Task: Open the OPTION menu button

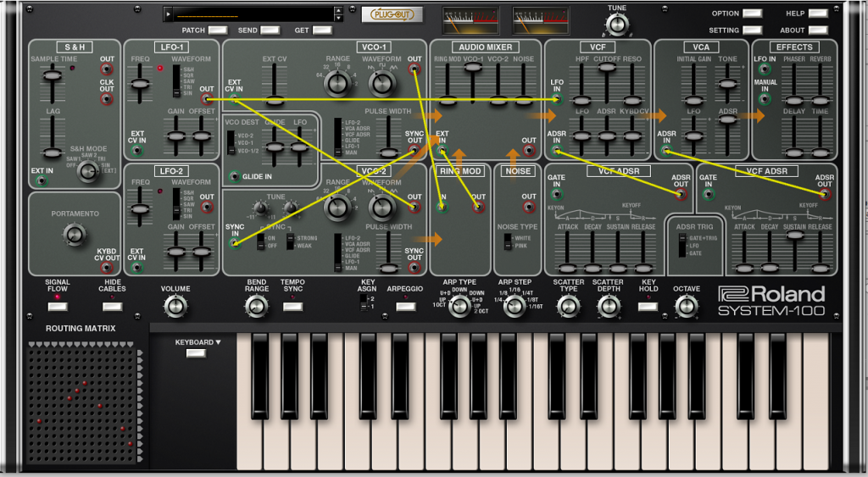Action: click(753, 14)
